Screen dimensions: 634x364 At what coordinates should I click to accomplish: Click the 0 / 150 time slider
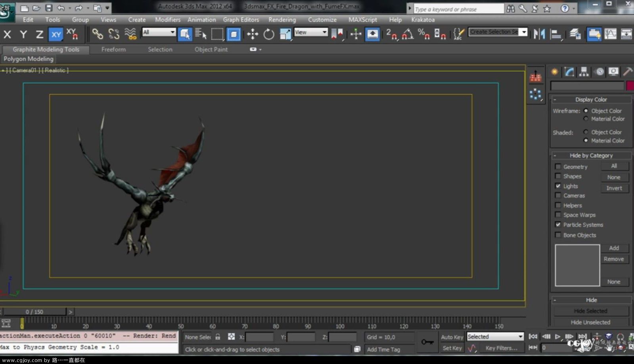click(x=34, y=312)
